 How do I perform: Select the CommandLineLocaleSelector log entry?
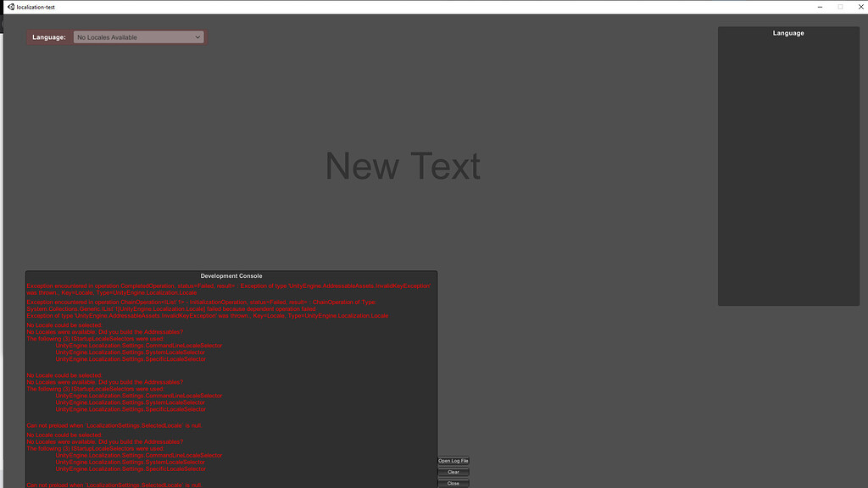point(138,345)
